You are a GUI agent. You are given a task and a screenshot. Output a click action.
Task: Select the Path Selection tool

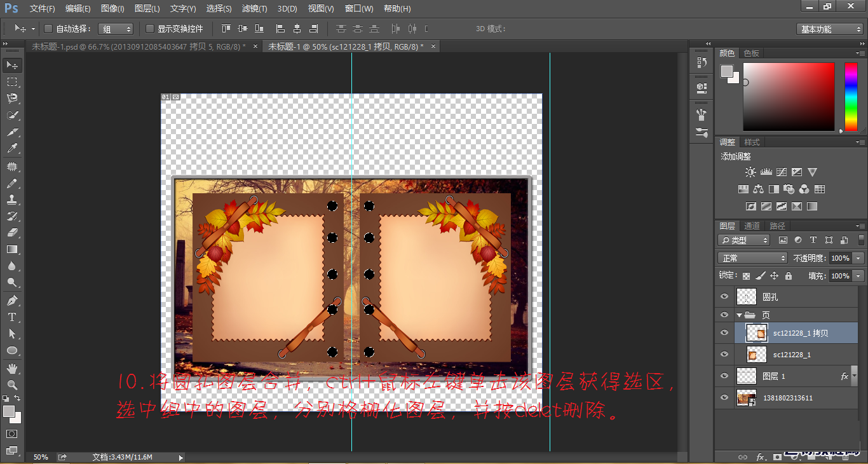[12, 333]
